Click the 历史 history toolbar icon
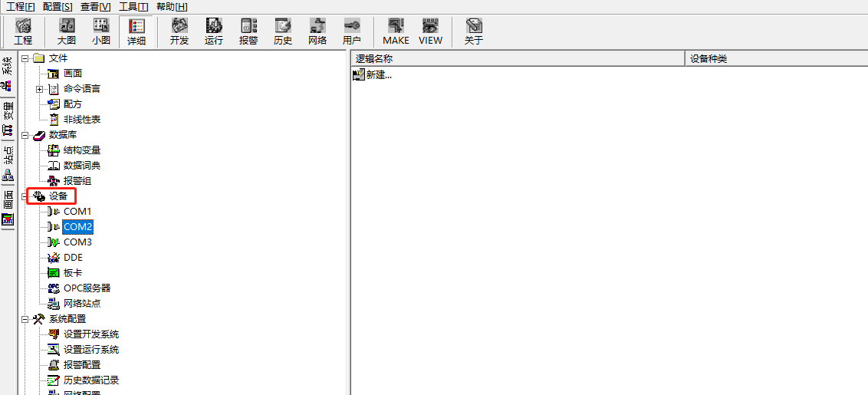868x395 pixels. point(283,31)
